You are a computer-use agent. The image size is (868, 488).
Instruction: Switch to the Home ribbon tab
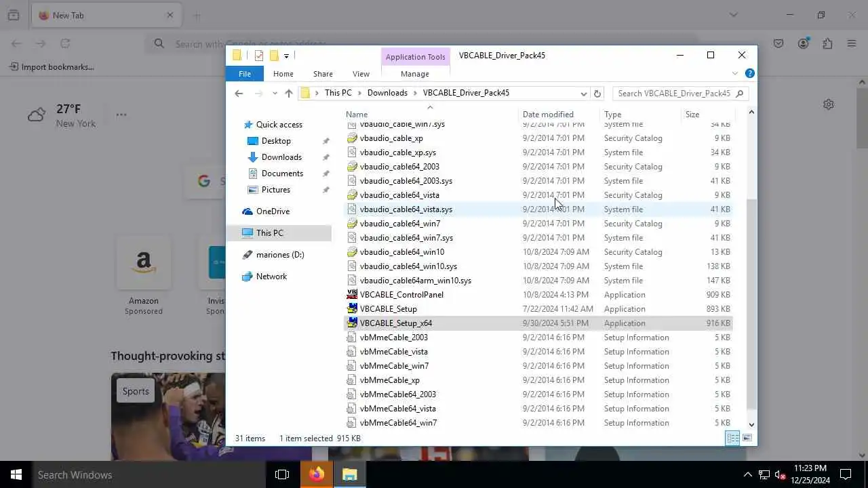click(x=283, y=74)
